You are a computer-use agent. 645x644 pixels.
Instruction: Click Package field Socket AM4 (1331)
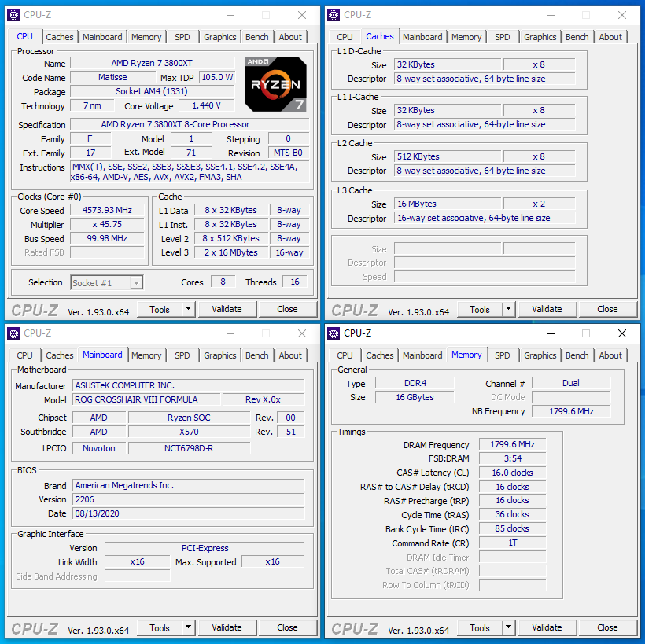click(x=152, y=91)
